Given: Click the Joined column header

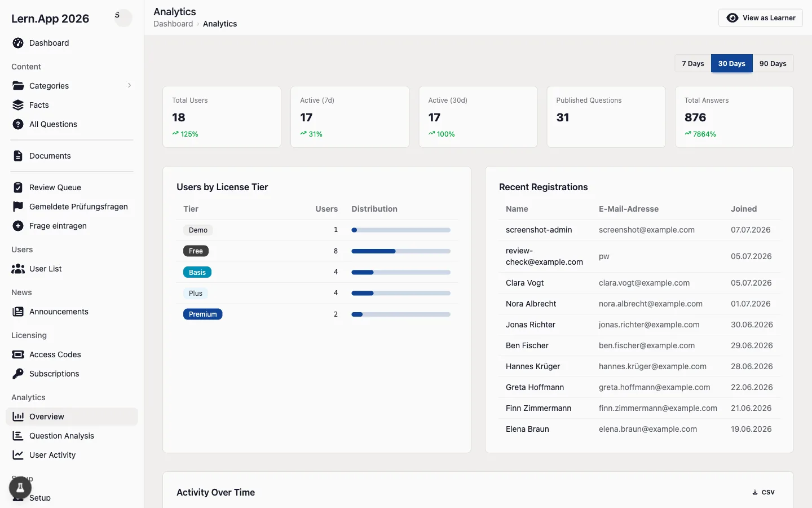Looking at the screenshot, I should click(x=744, y=209).
